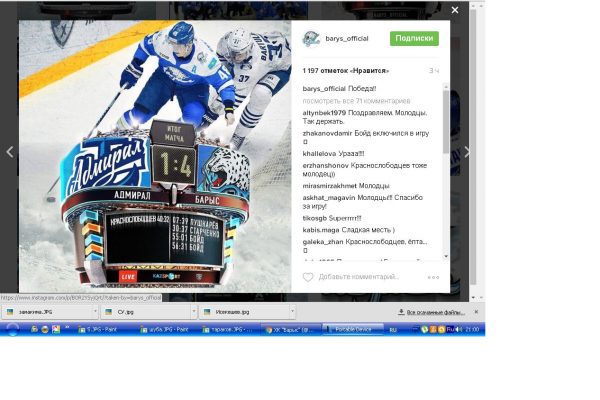Like the post with heart icon
Image resolution: width=600 pixels, height=400 pixels.
click(x=308, y=277)
